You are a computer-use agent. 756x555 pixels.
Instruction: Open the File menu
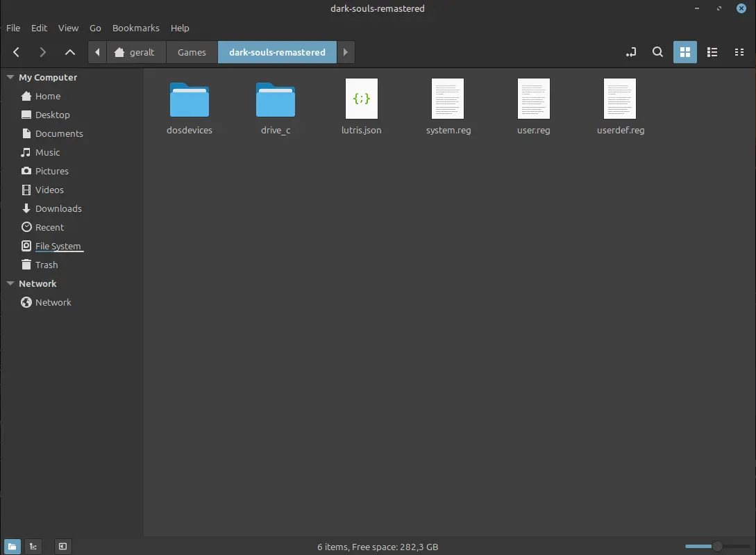click(13, 28)
